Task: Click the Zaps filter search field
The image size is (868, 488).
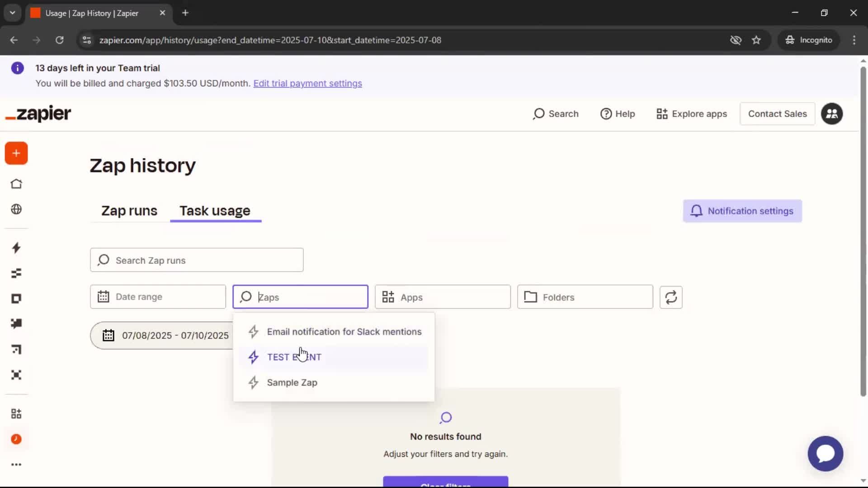Action: coord(300,297)
